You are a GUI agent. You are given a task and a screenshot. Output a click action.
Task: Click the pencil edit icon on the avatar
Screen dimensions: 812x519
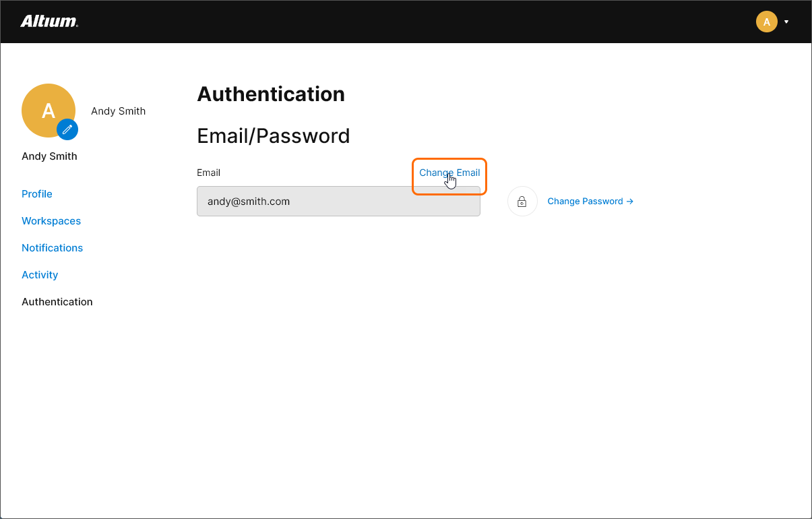(x=67, y=129)
